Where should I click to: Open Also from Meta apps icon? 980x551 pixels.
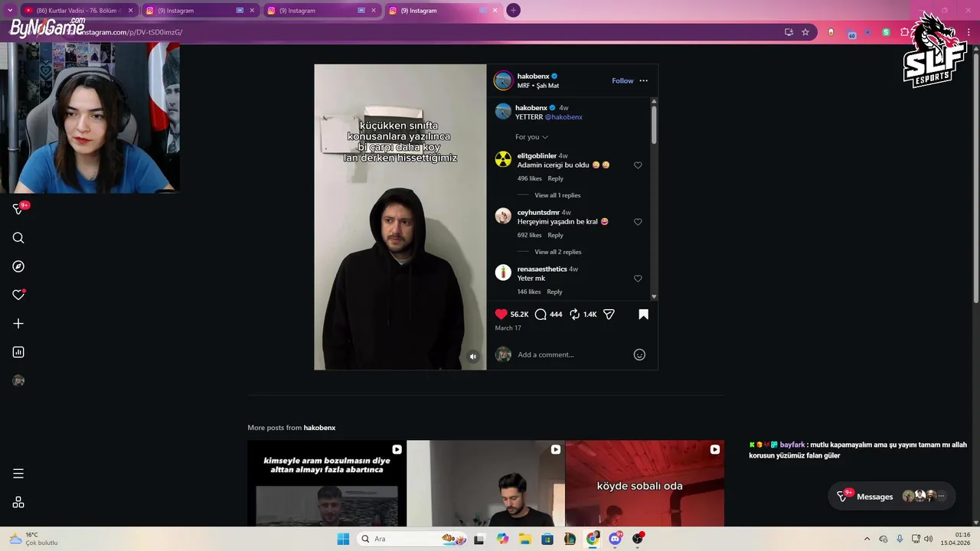tap(18, 502)
